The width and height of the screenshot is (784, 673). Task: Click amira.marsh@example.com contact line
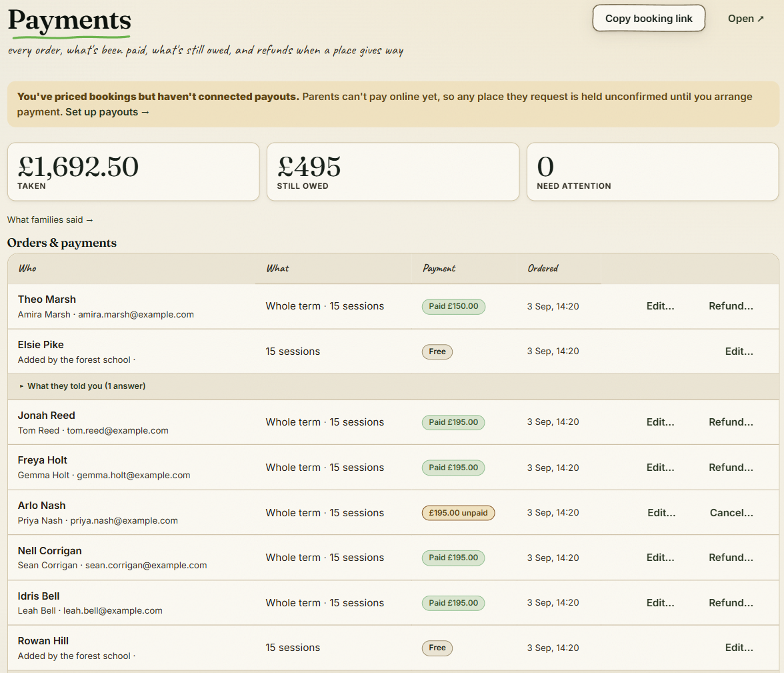coord(106,315)
